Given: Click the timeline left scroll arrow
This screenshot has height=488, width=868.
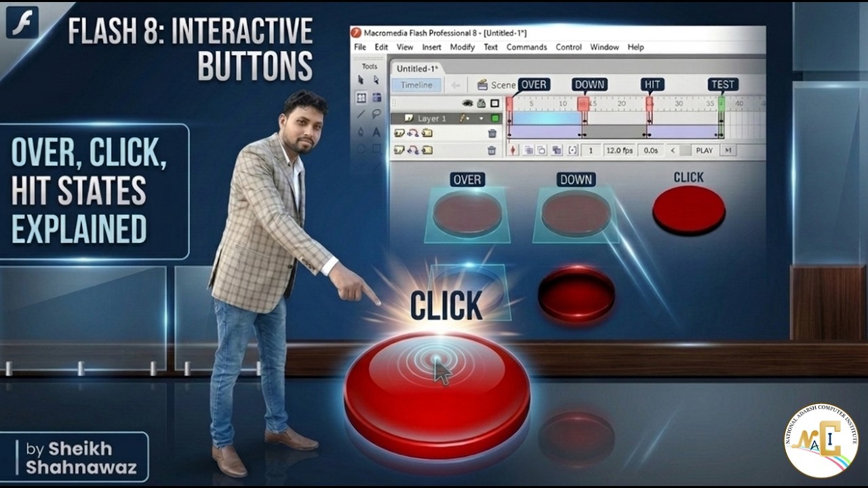Looking at the screenshot, I should [x=673, y=150].
